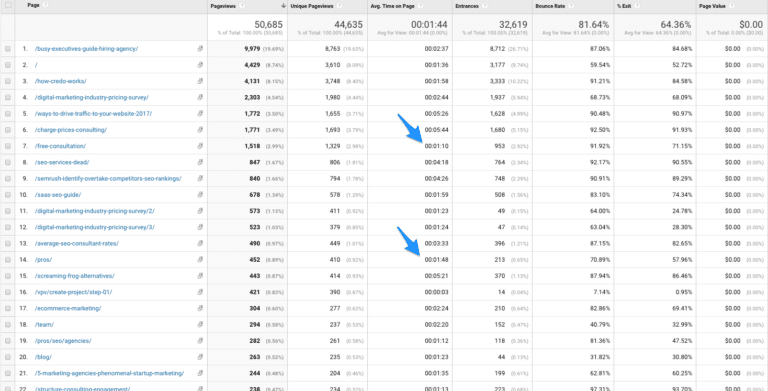
Task: Sort table by Page column header
Action: point(33,5)
